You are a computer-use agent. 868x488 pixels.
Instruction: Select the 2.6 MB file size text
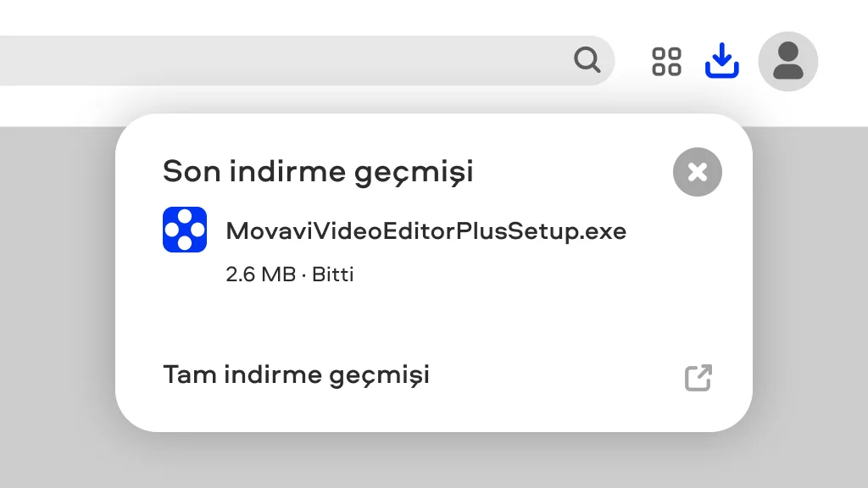click(x=261, y=274)
